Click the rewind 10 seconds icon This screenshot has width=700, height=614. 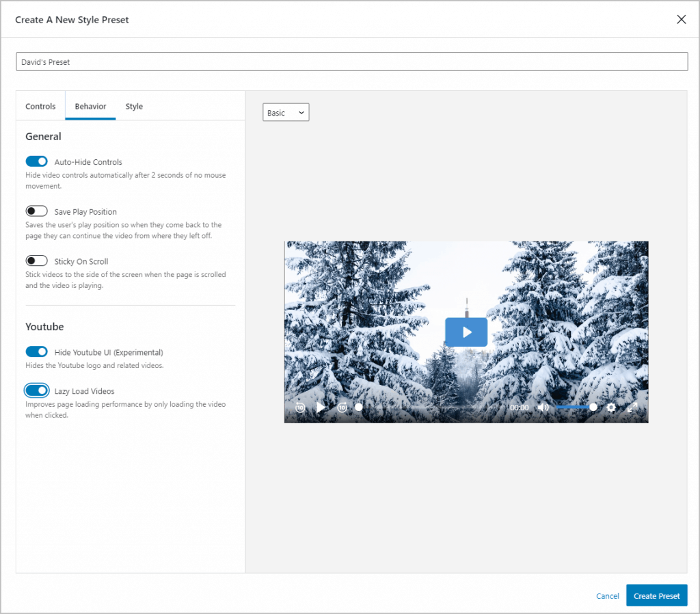[300, 407]
